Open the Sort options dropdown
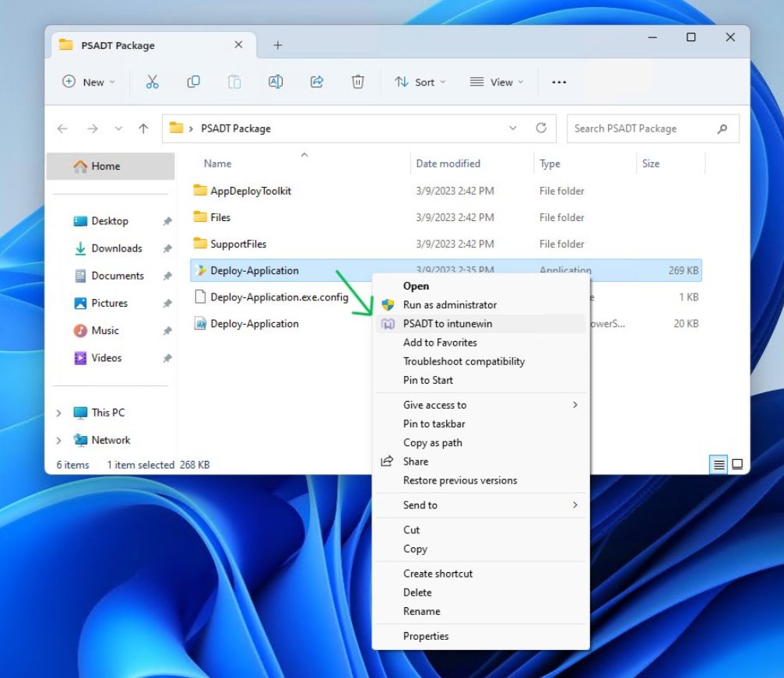 [x=420, y=82]
